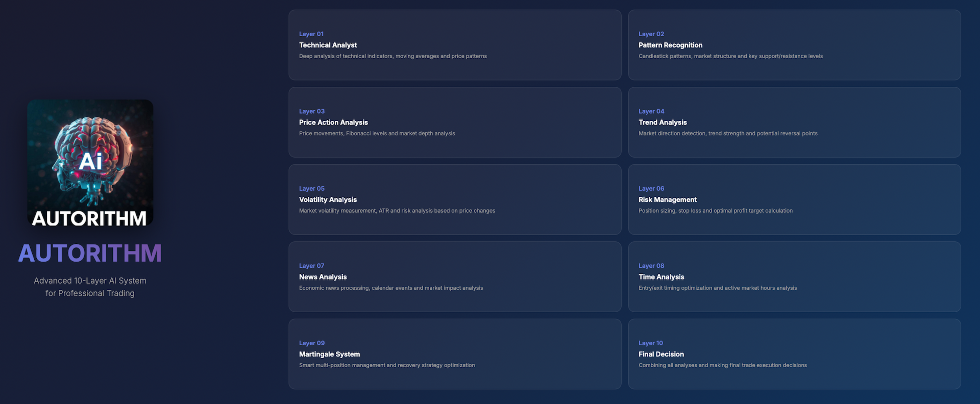Click the 'Layer 10' label
Viewport: 980px width, 404px height.
tap(651, 343)
